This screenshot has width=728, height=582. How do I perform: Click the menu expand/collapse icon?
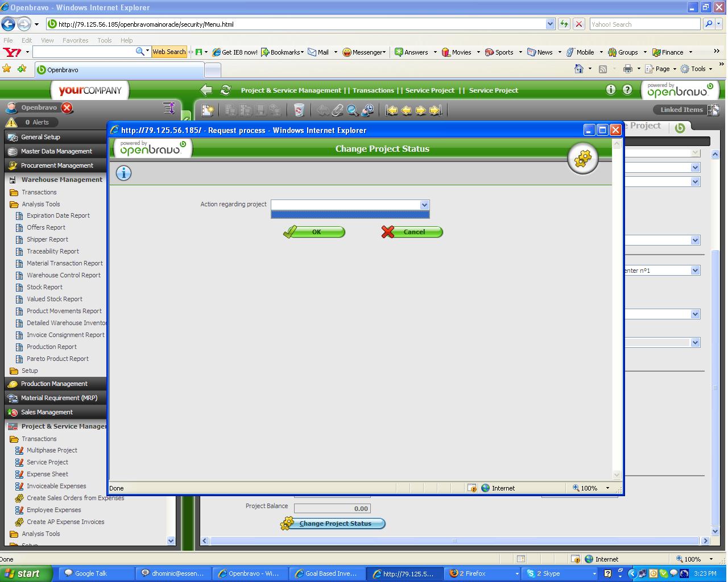[169, 107]
